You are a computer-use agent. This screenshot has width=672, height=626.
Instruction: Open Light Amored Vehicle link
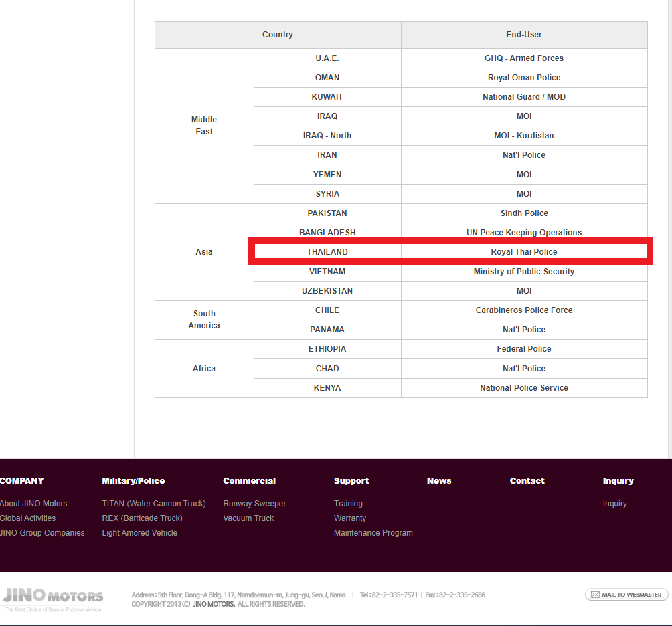140,532
